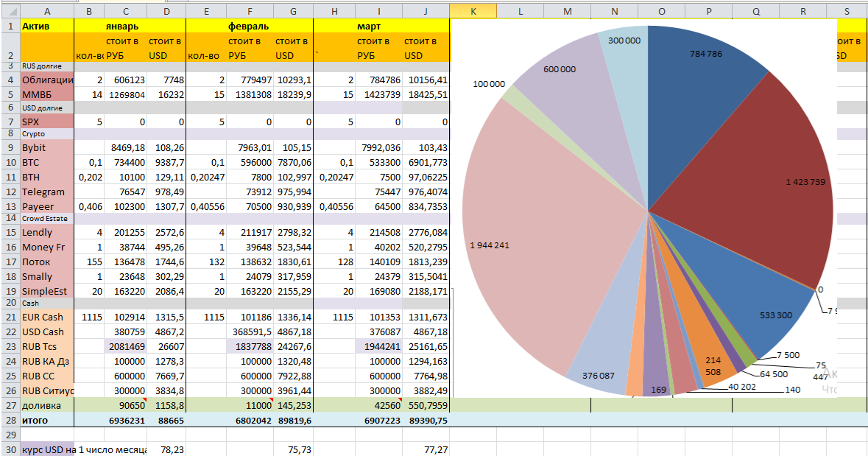Click the pie chart data label 64 500
The image size is (868, 456).
tap(773, 374)
